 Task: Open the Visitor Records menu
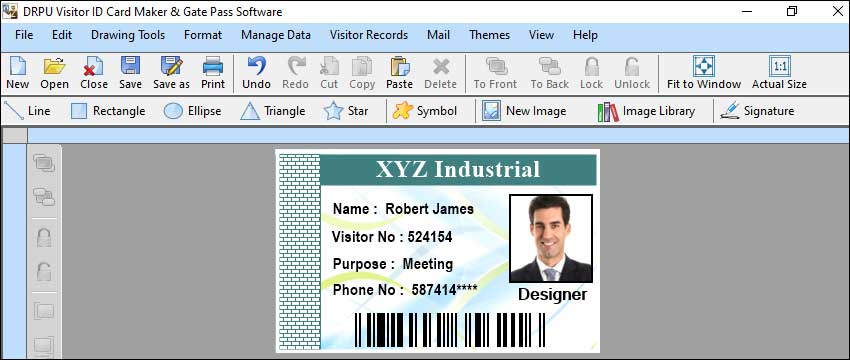(369, 35)
